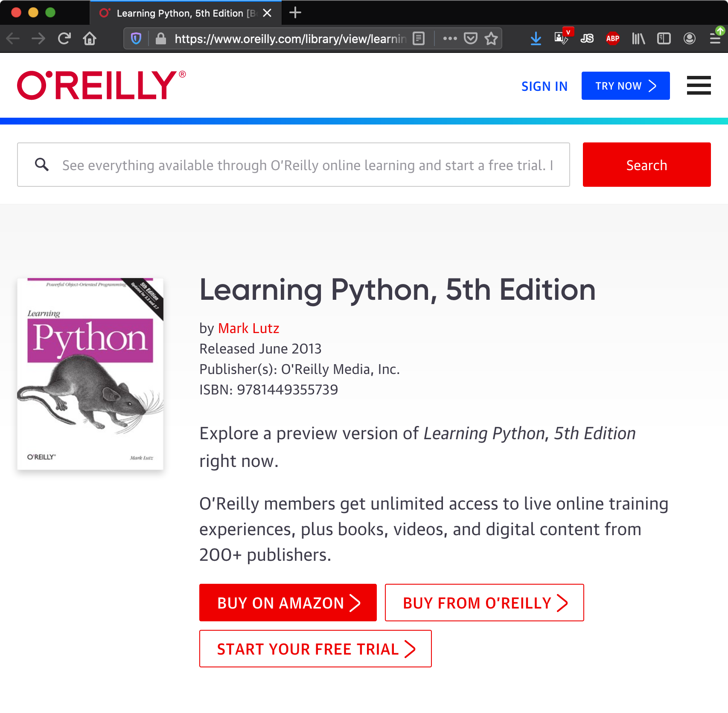Open Firefox application menu button
Viewport: 728px width, 713px height.
[715, 39]
